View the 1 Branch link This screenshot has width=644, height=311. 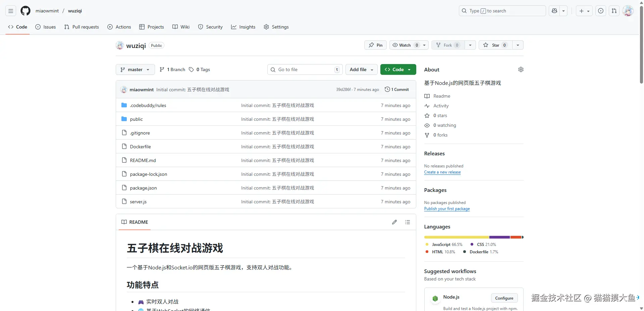tap(172, 69)
